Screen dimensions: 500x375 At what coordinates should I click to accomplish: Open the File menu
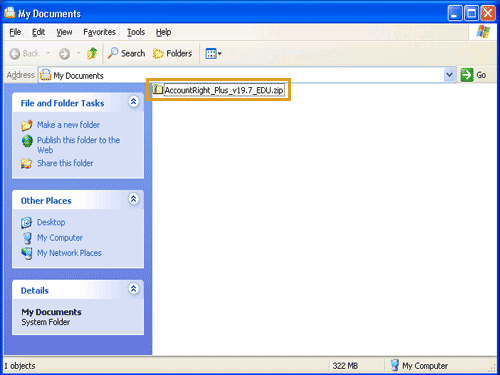point(15,32)
